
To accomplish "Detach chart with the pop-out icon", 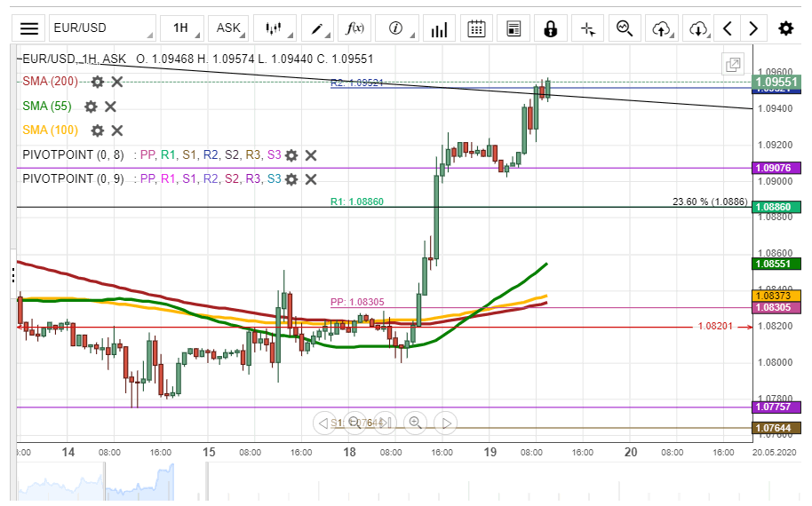I will (x=733, y=65).
